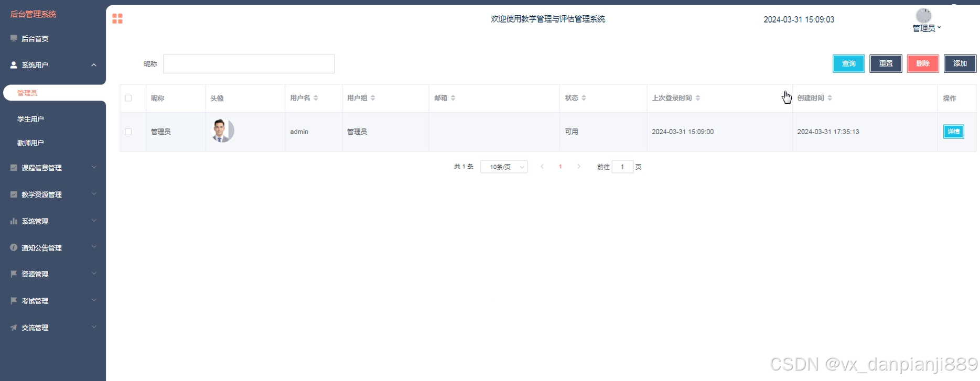Sort table by 创建时间 column
Viewport: 980px width, 381px height.
(x=830, y=98)
